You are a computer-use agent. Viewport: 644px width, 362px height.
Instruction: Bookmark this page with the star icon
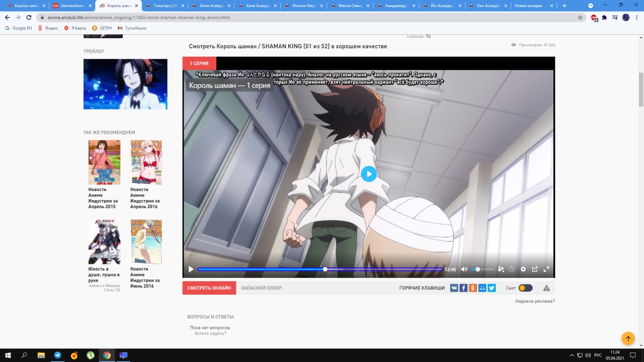580,17
